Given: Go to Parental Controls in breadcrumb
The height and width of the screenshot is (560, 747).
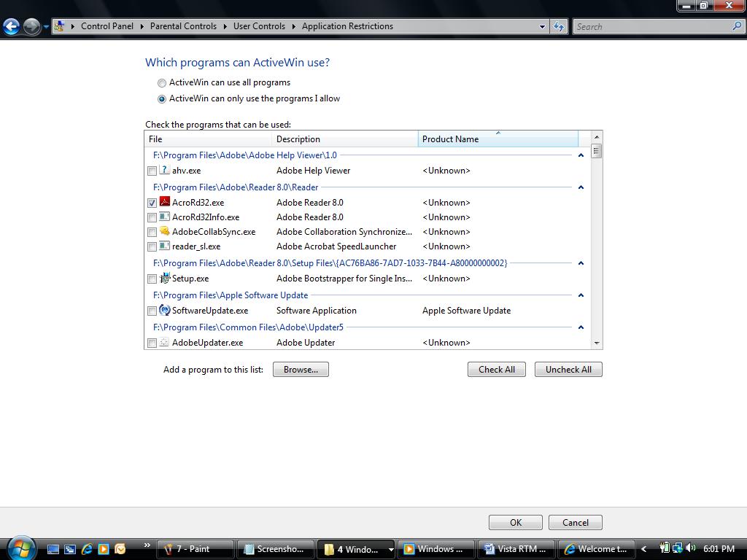Looking at the screenshot, I should pyautogui.click(x=183, y=26).
